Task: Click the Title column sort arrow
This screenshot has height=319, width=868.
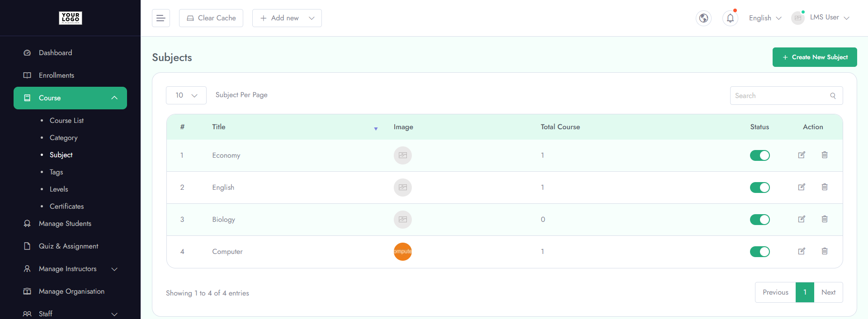Action: pos(376,129)
